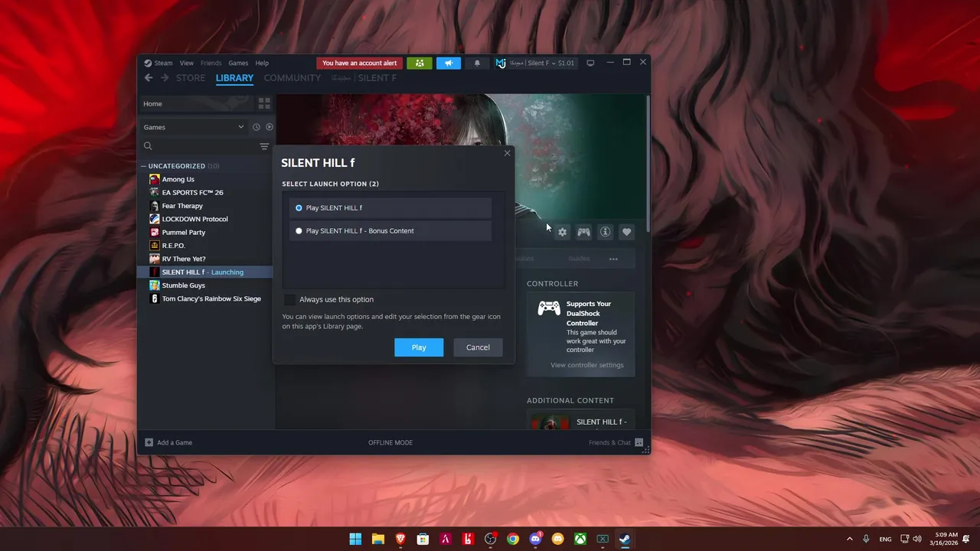This screenshot has height=551, width=980.
Task: Open the more options ellipsis menu
Action: click(x=613, y=259)
